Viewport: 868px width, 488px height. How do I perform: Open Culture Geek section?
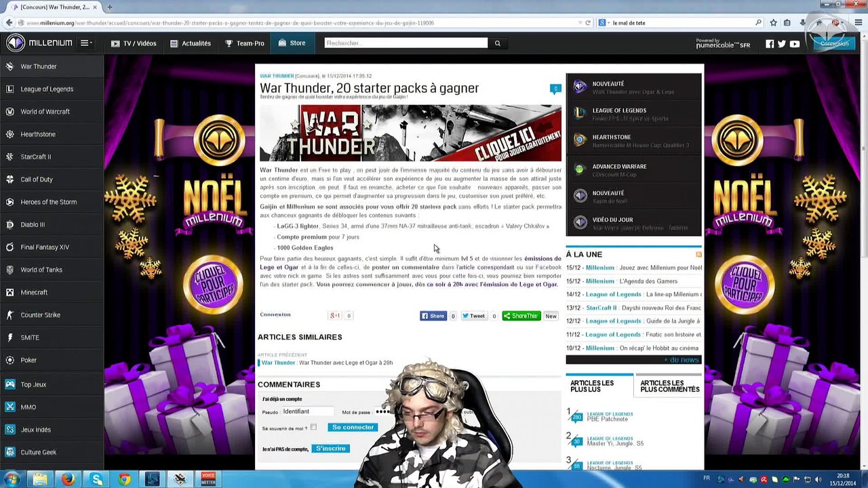pos(52,452)
